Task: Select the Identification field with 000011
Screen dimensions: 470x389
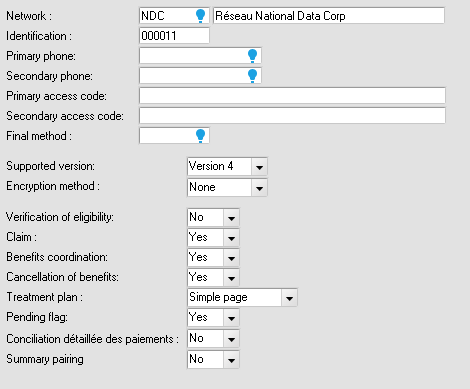Action: (x=174, y=36)
